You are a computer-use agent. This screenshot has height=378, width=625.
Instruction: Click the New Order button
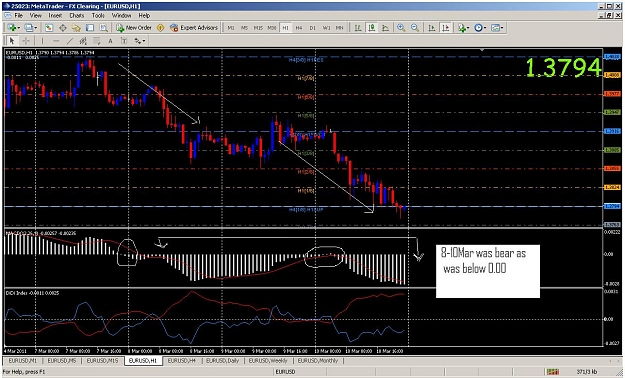coord(134,28)
